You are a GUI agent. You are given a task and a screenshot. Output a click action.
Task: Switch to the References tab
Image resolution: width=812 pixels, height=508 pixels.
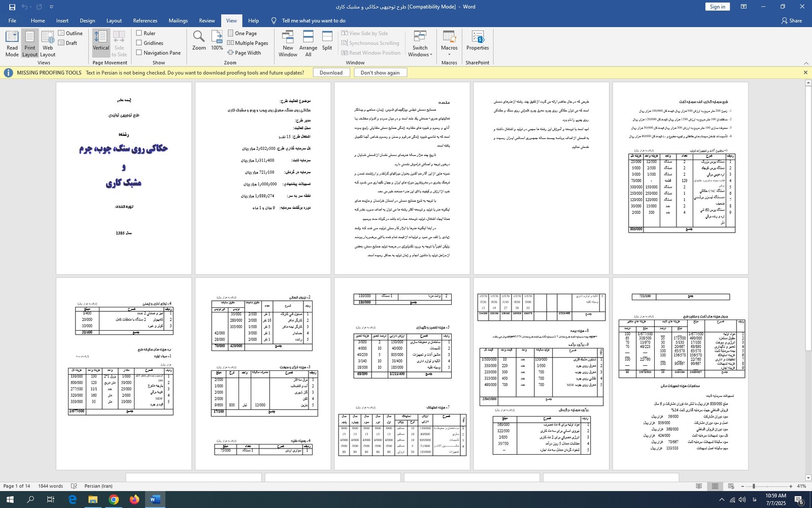coord(145,21)
